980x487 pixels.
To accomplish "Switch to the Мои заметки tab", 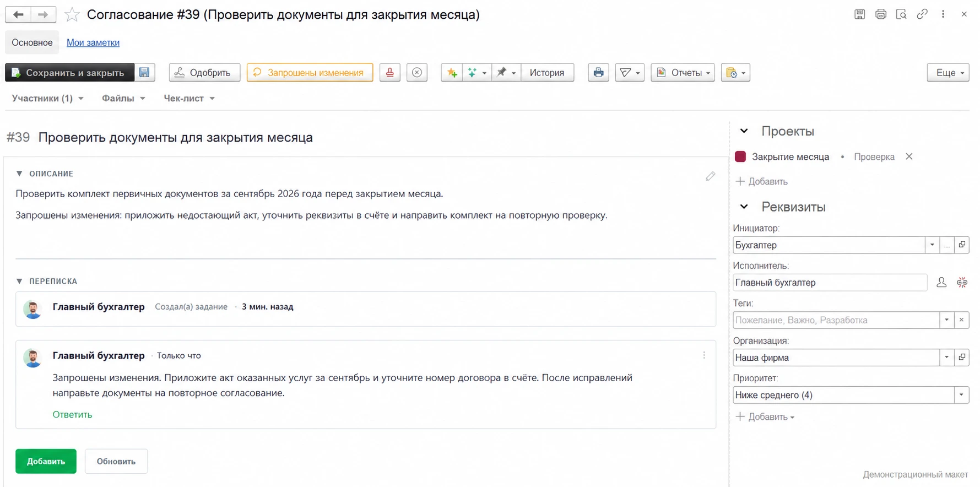I will coord(93,42).
